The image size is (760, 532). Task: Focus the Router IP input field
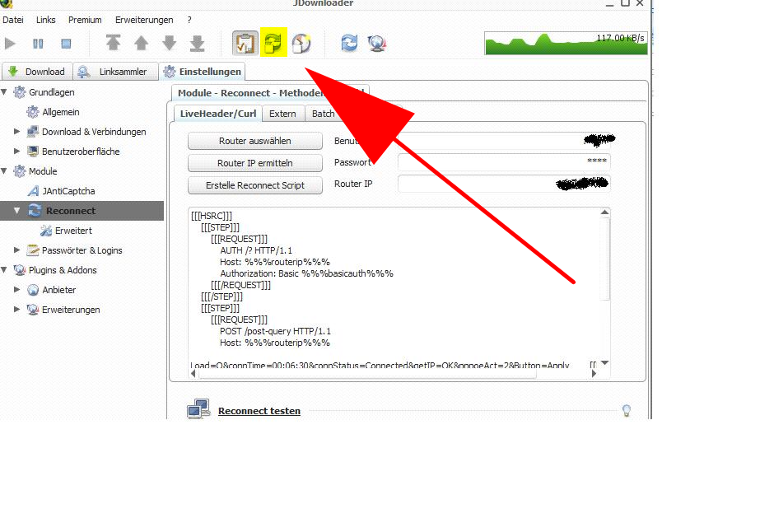(x=504, y=184)
